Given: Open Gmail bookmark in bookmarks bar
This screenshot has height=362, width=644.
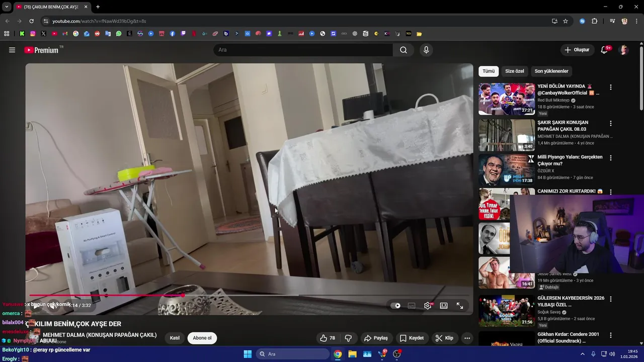Looking at the screenshot, I should click(x=65, y=34).
